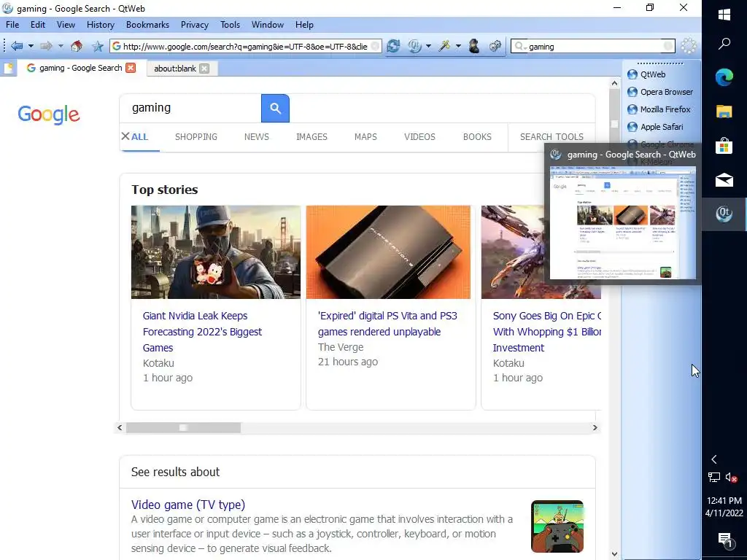The height and width of the screenshot is (560, 747).
Task: Click the Google logo
Action: (x=49, y=114)
